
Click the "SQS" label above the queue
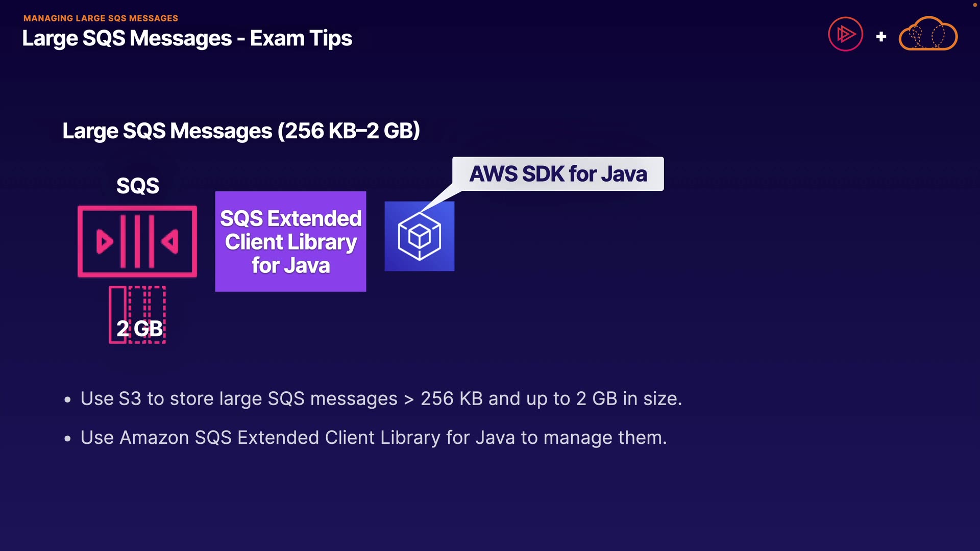click(x=137, y=186)
